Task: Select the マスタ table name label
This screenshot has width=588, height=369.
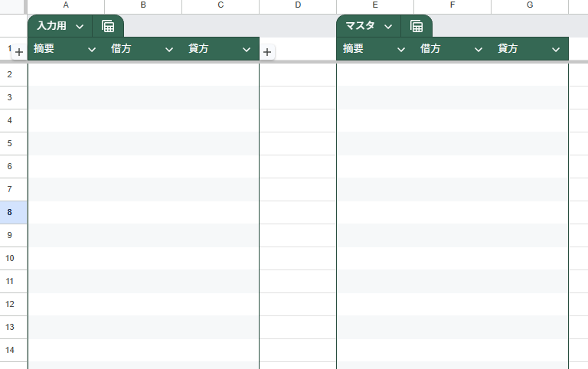Action: tap(360, 26)
